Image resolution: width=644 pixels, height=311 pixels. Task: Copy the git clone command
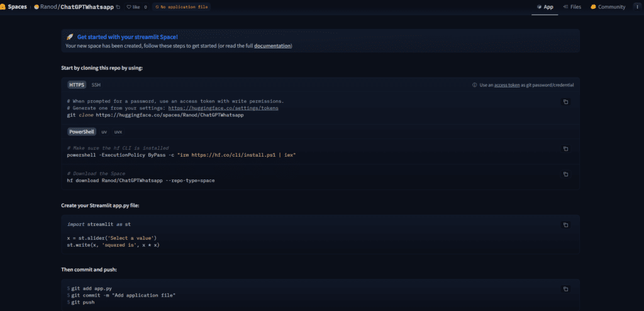pos(565,101)
